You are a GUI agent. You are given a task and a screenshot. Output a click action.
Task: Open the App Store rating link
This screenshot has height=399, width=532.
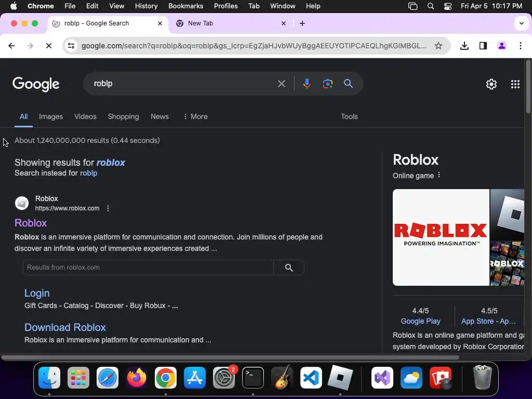(488, 321)
